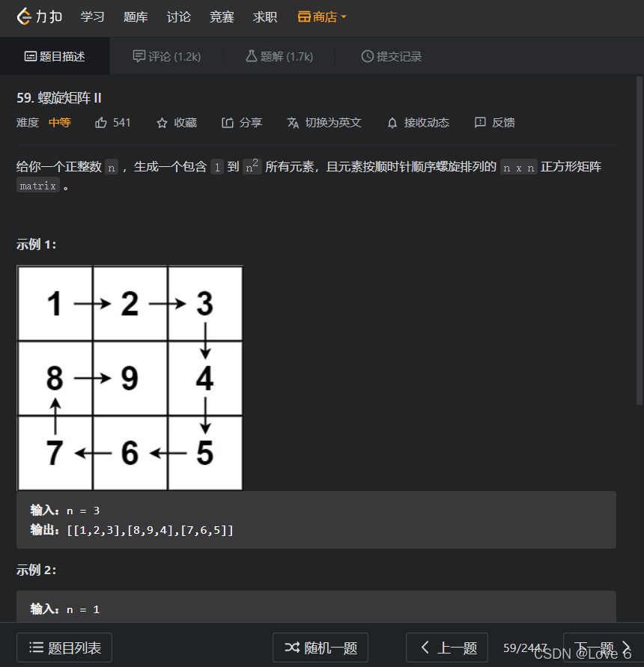This screenshot has width=644, height=667.
Task: Click the description panel vertical scrollbar
Action: click(x=640, y=240)
